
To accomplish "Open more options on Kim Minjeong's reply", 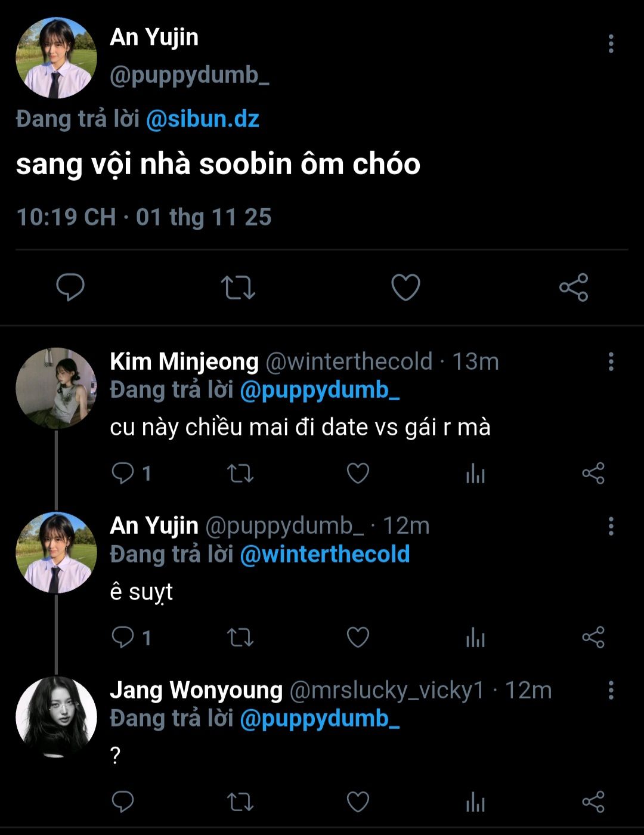I will click(x=611, y=361).
